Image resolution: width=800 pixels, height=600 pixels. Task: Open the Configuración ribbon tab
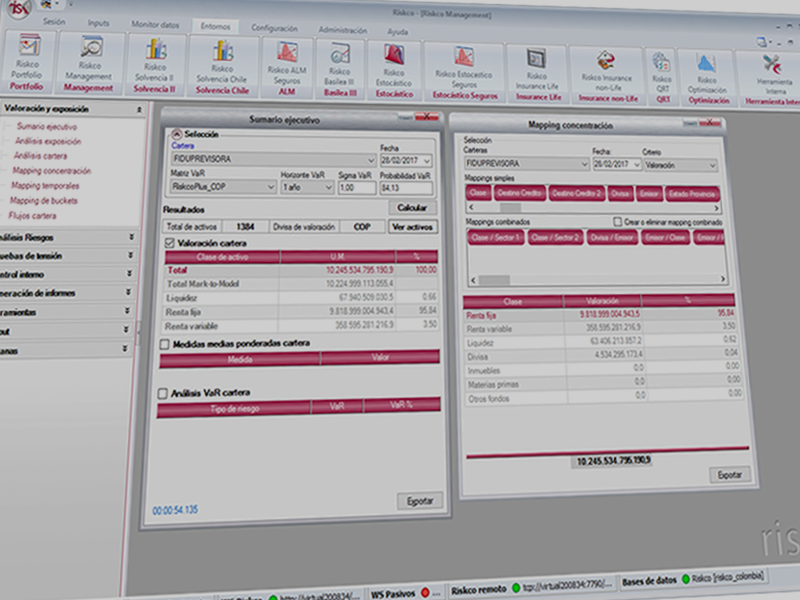(x=274, y=28)
